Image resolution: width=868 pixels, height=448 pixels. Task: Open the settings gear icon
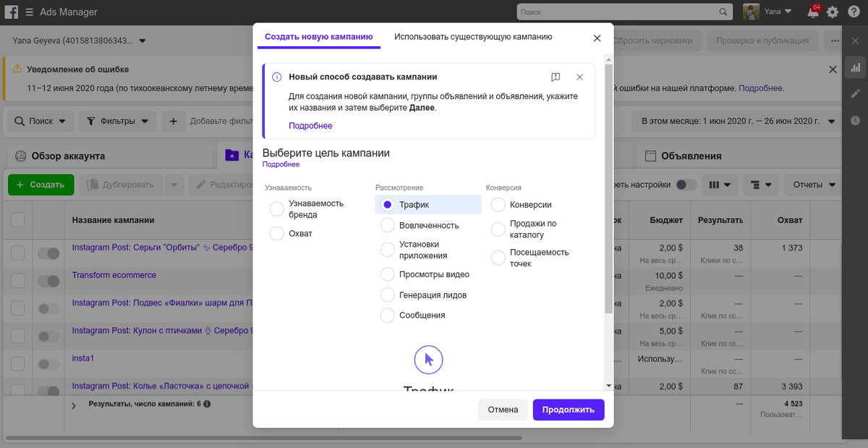(833, 12)
